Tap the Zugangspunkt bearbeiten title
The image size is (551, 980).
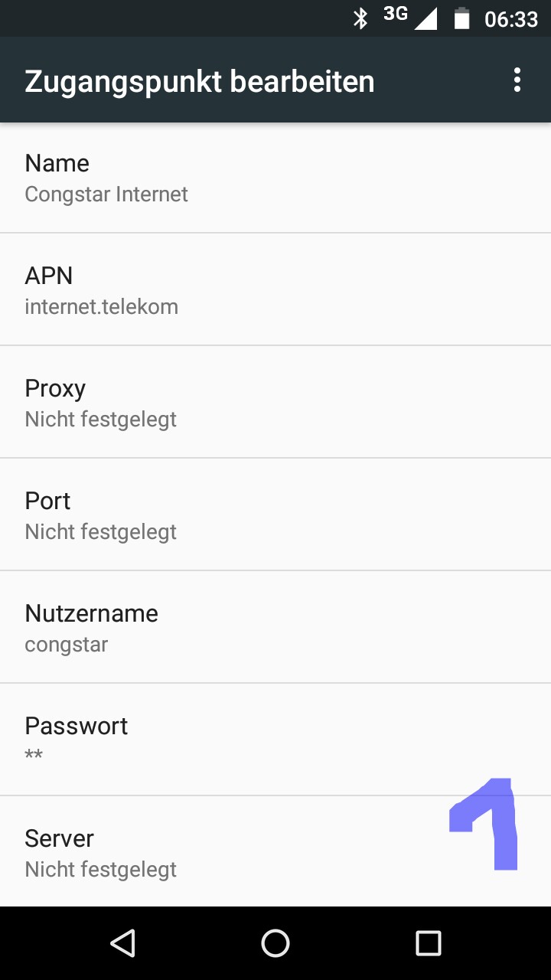[199, 81]
